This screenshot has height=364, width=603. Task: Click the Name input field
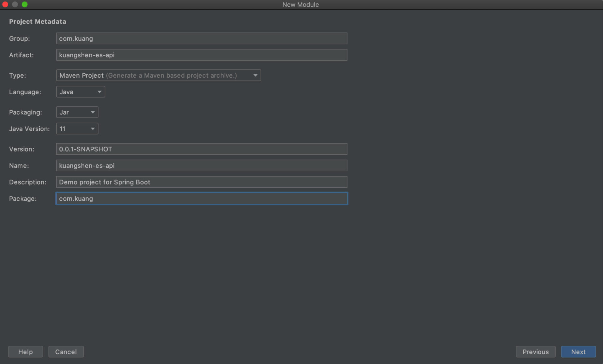click(201, 165)
